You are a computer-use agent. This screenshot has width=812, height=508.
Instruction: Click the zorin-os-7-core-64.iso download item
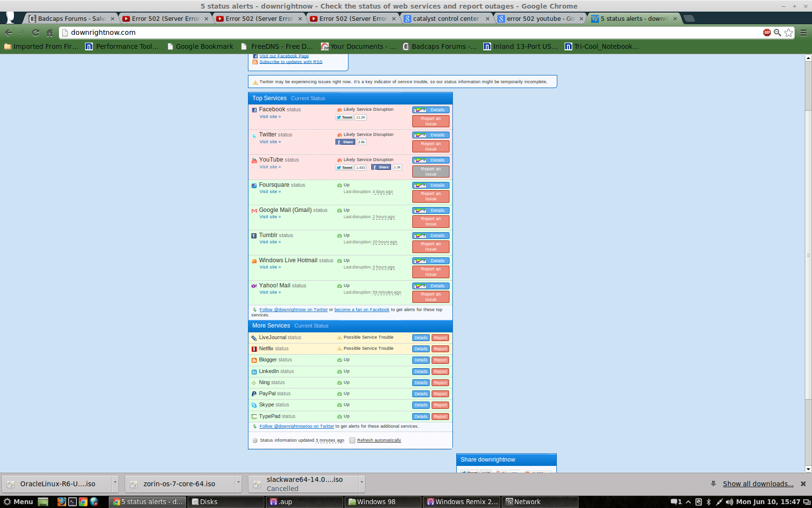coord(180,484)
